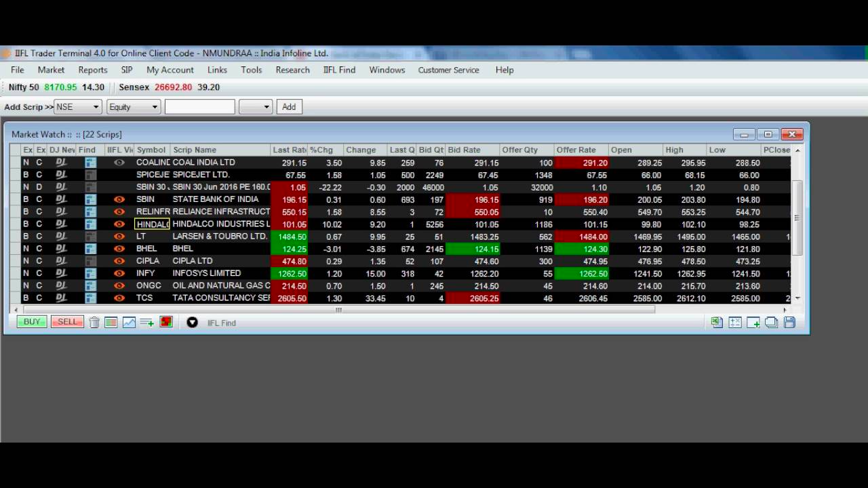Click the IIFL Trader Terminal title bar icon
Viewport: 868px width, 488px height.
tap(6, 53)
